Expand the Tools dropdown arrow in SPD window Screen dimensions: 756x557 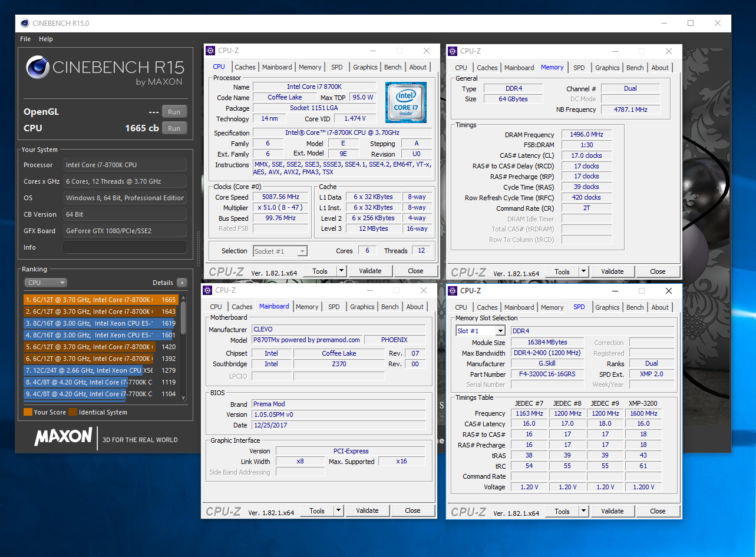pos(583,511)
